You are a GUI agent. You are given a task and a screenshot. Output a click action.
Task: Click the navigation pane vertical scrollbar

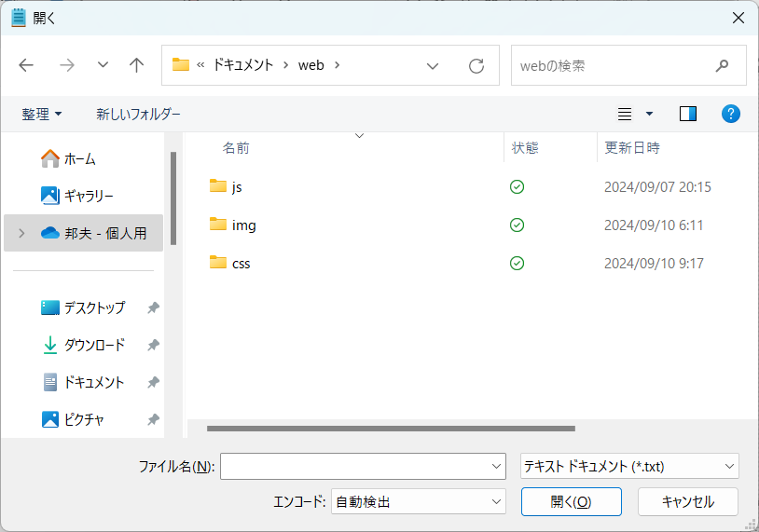173,198
